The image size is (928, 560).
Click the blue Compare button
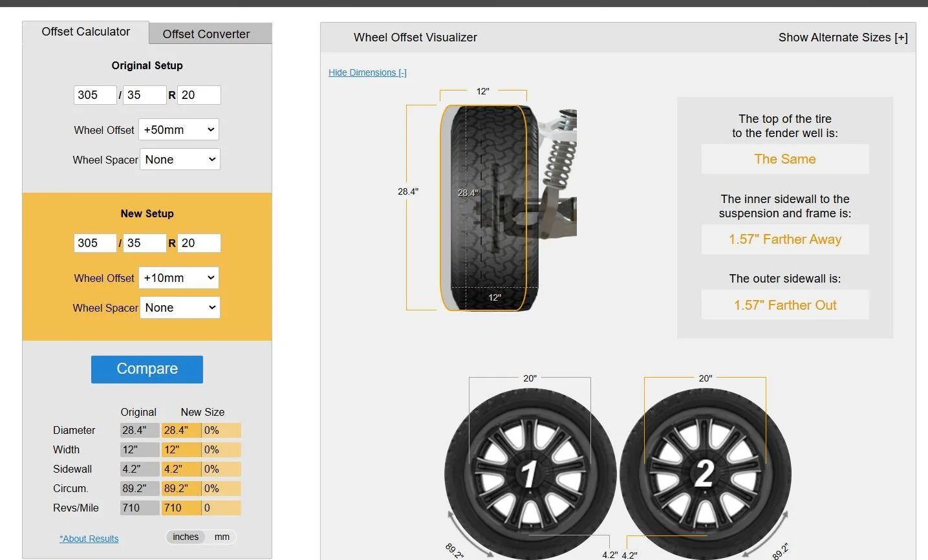pos(147,369)
